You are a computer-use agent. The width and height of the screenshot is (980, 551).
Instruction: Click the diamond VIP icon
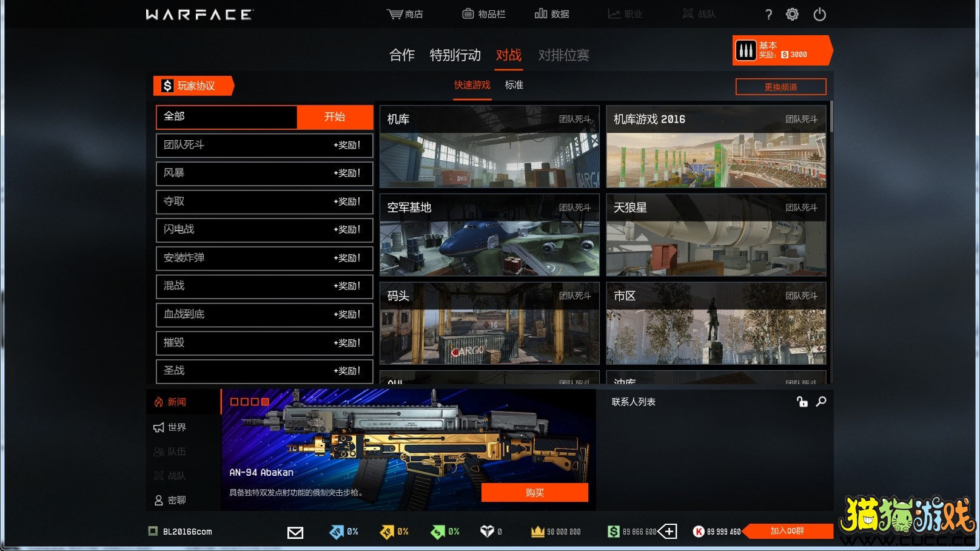tap(487, 532)
